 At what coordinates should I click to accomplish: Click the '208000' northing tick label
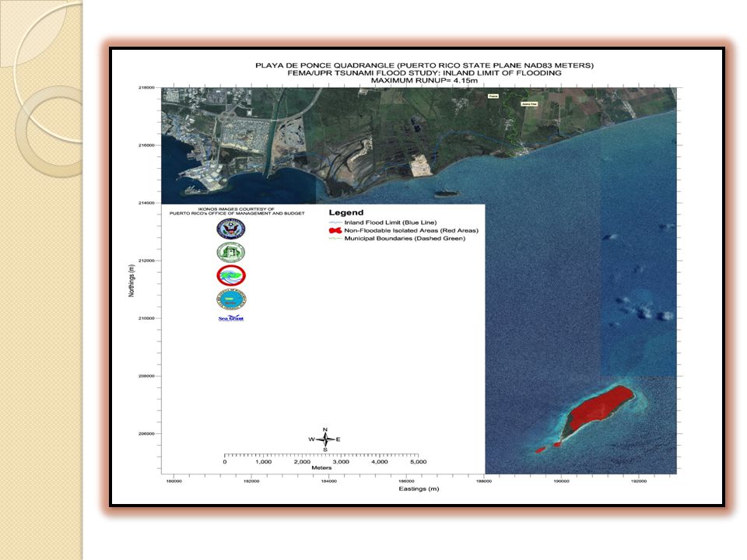(x=147, y=376)
